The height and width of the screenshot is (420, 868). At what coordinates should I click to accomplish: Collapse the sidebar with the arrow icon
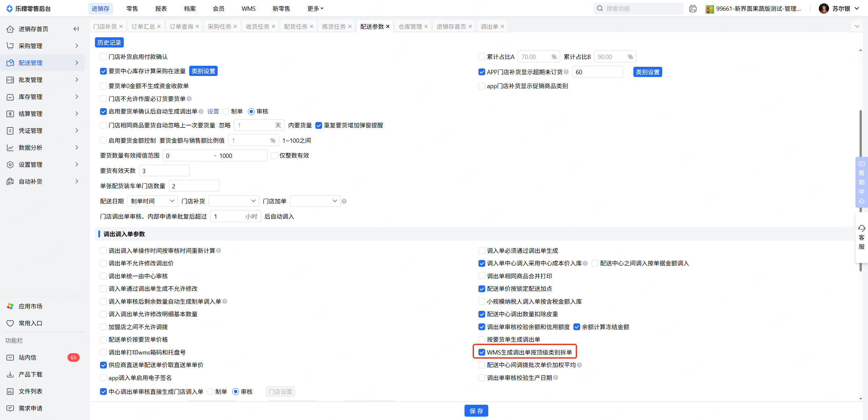pos(76,29)
